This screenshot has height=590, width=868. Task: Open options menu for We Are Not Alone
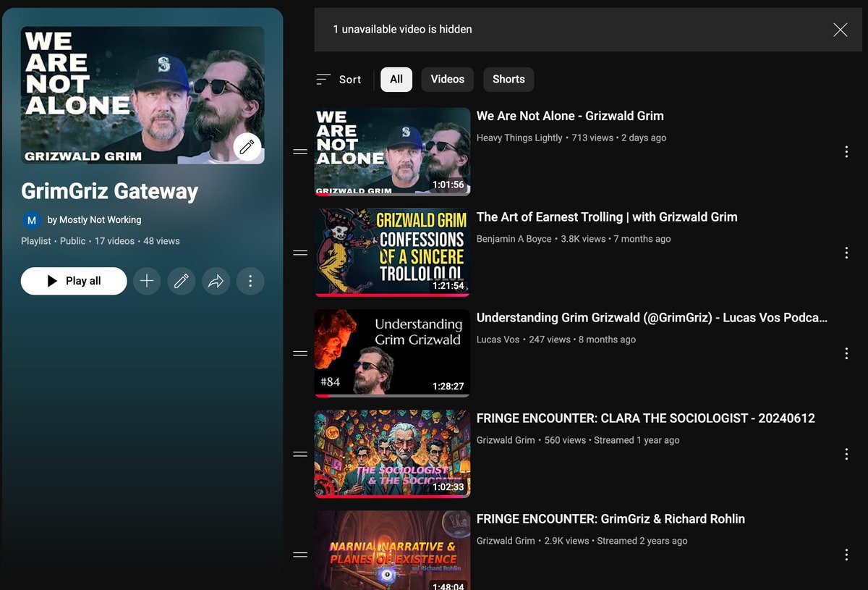tap(846, 152)
